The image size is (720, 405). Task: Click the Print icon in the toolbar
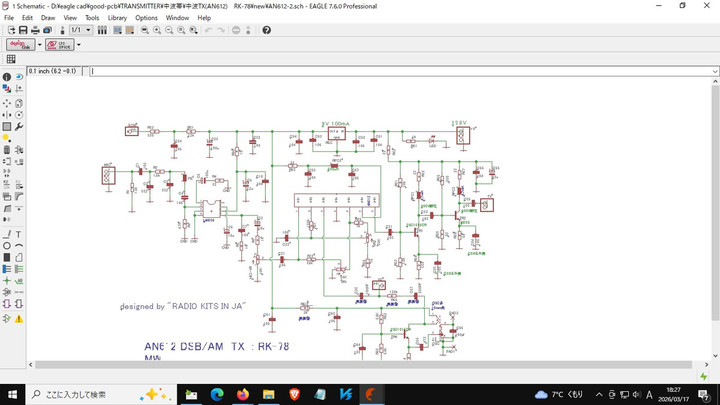(36, 30)
